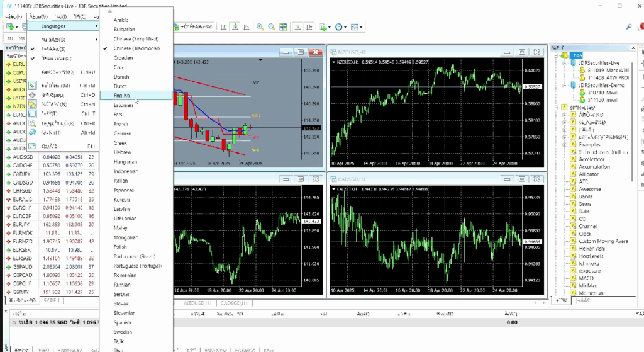Viewport: 644px width, 352px height.
Task: Click the F11 full screen icon
Action: 33,146
